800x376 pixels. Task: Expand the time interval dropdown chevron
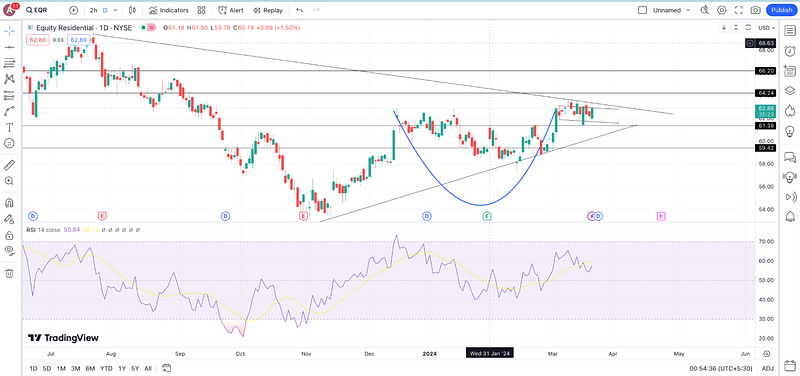pyautogui.click(x=116, y=10)
